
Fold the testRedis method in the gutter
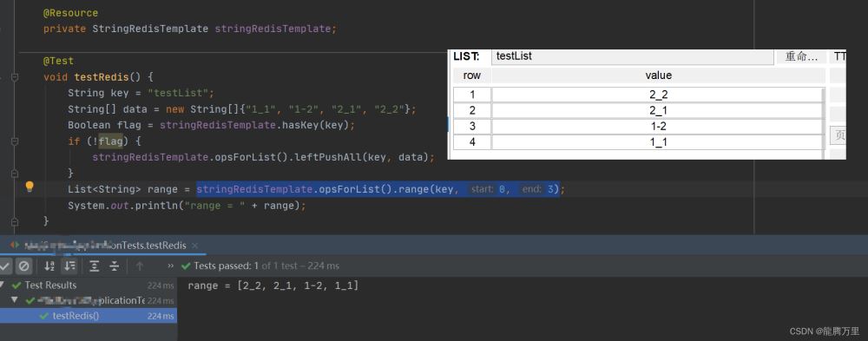(x=15, y=77)
